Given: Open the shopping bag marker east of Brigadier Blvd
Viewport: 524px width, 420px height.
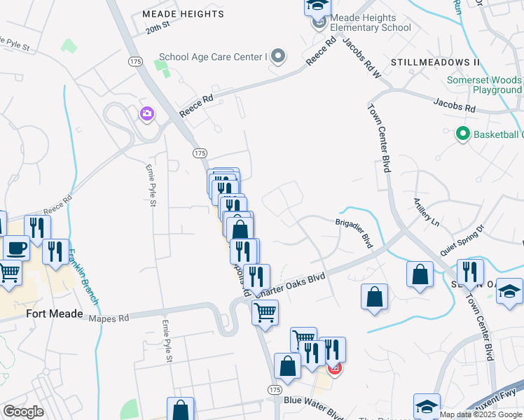Looking at the screenshot, I should point(374,299).
